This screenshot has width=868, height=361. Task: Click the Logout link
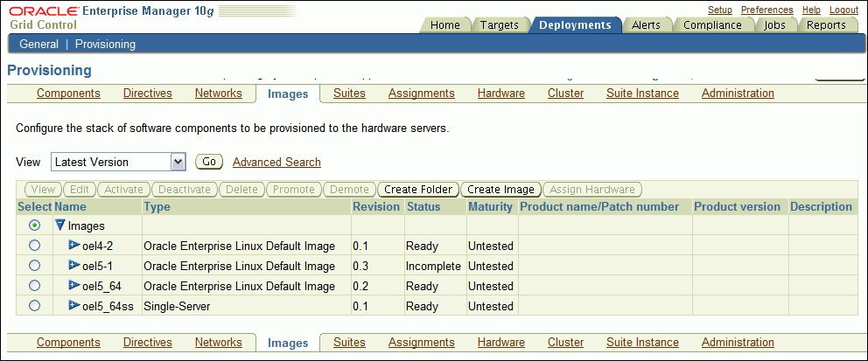[x=843, y=10]
